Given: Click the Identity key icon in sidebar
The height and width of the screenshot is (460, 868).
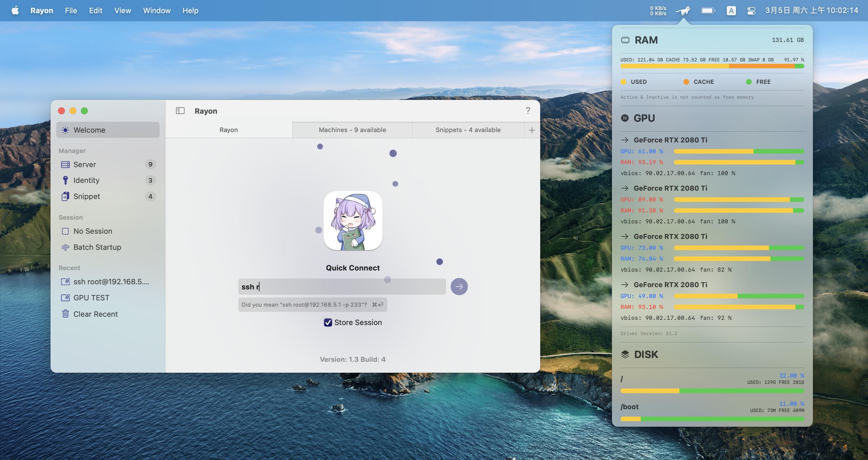Looking at the screenshot, I should 65,180.
